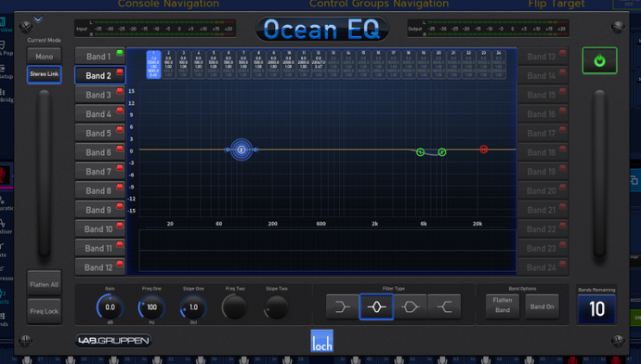
Task: Select the notch filter type icon
Action: click(410, 306)
